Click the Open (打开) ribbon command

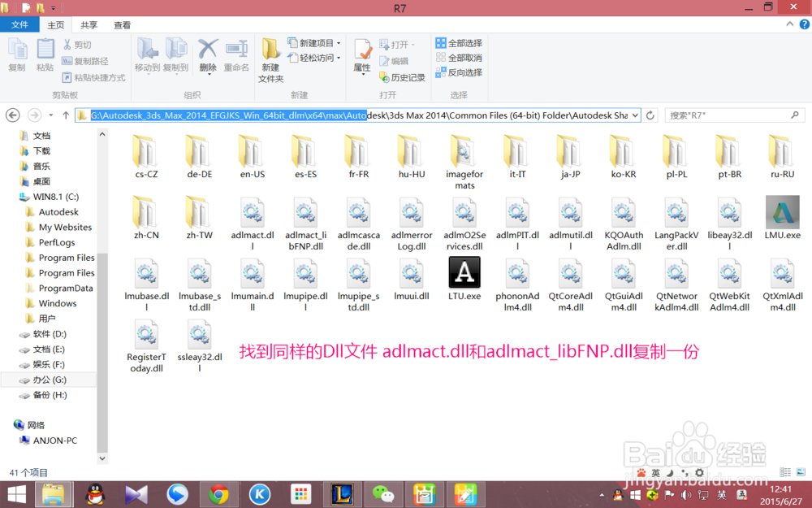point(397,45)
